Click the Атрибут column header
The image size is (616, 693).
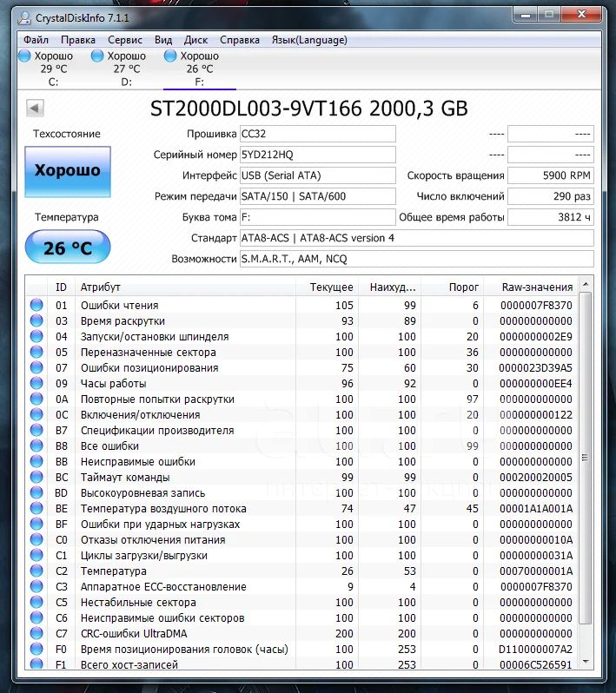pos(101,287)
